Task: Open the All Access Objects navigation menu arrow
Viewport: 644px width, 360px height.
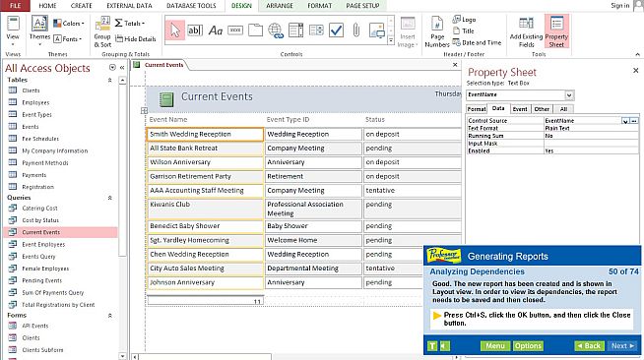Action: [x=112, y=67]
